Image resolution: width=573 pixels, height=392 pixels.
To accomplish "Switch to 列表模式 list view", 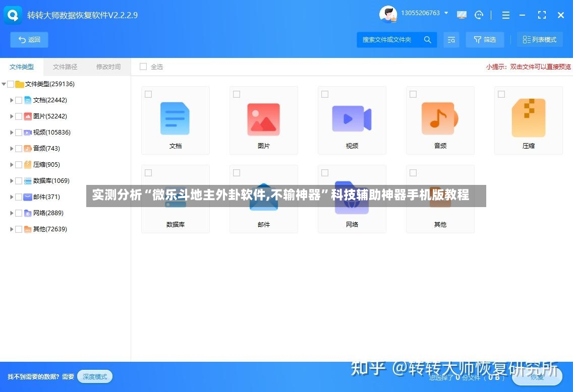I will 540,39.
